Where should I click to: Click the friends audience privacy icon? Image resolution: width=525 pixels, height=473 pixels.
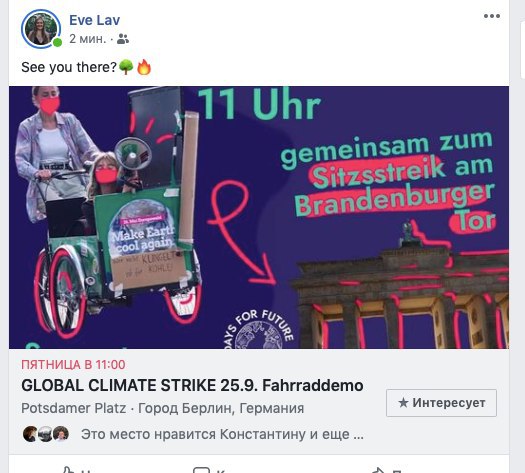click(x=123, y=39)
